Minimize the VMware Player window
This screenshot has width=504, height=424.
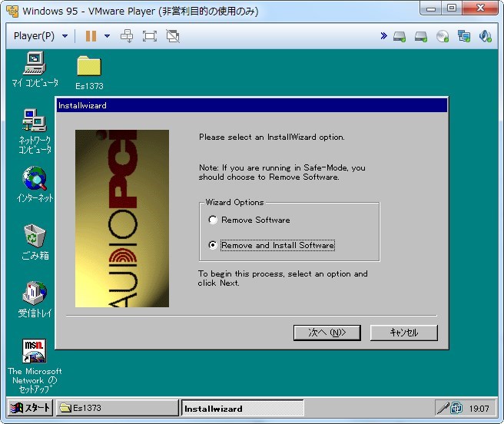pyautogui.click(x=431, y=8)
